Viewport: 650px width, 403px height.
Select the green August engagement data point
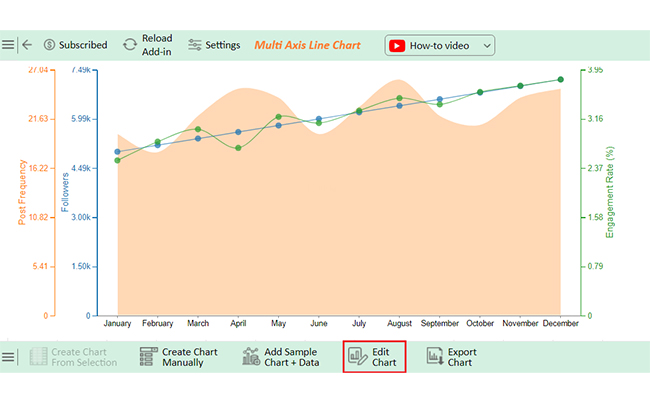[x=400, y=98]
